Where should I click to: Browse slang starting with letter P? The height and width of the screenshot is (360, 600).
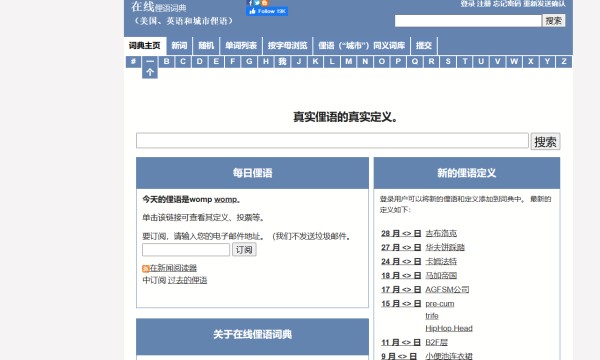[398, 62]
